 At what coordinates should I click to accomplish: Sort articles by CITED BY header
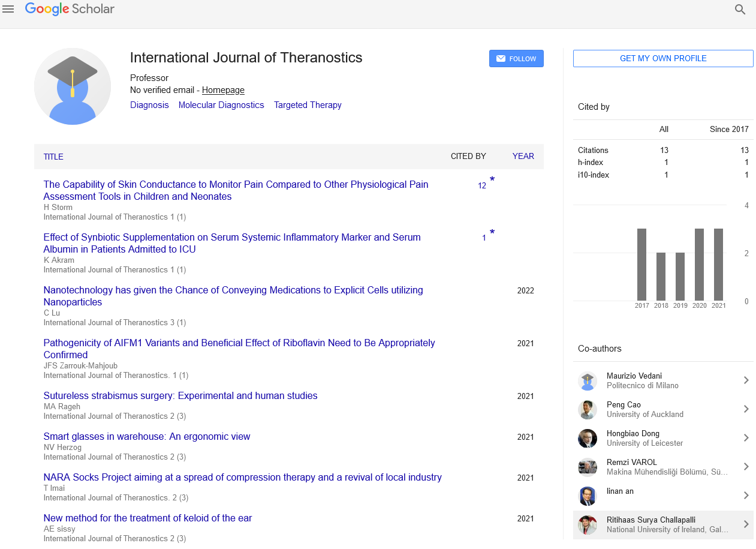point(468,156)
